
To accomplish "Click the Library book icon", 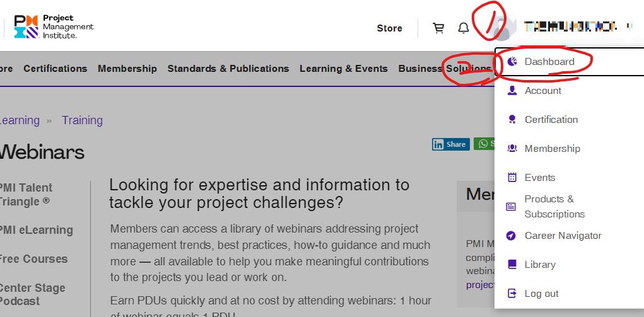I will 512,265.
